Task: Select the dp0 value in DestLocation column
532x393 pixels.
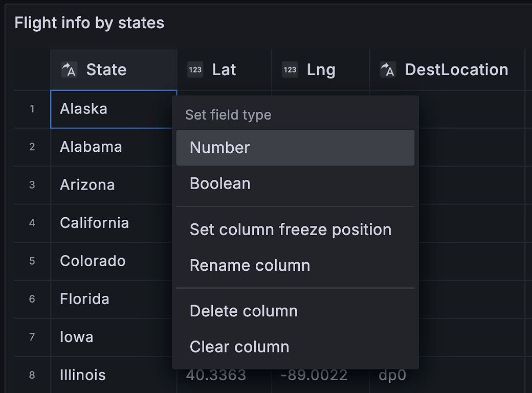Action: [x=392, y=375]
